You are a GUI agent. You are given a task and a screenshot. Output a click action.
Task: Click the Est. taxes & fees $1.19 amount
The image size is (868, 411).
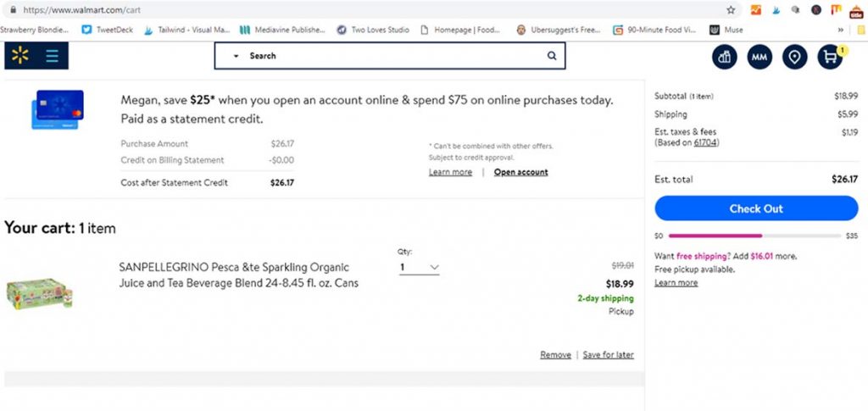click(849, 132)
